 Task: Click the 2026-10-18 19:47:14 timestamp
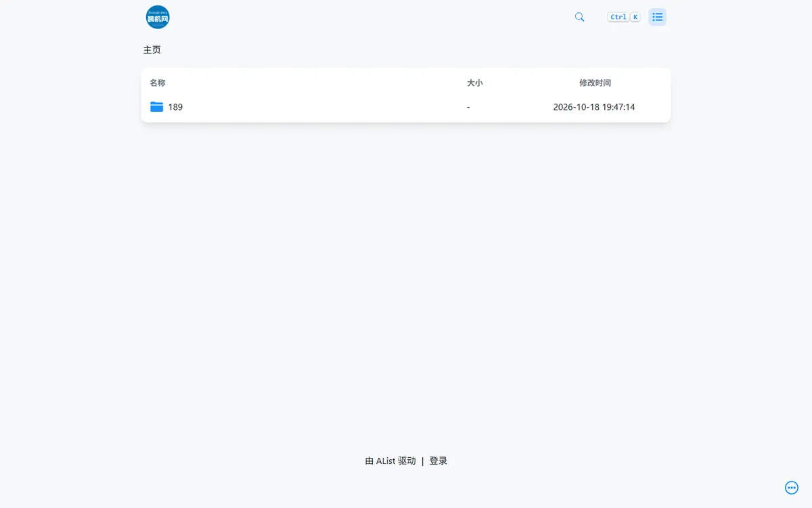[594, 107]
